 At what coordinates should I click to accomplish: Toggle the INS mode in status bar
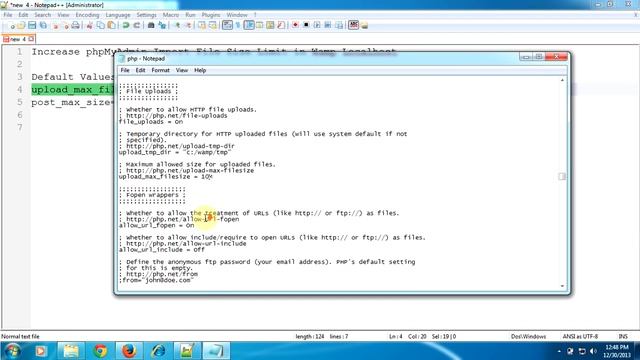click(623, 336)
